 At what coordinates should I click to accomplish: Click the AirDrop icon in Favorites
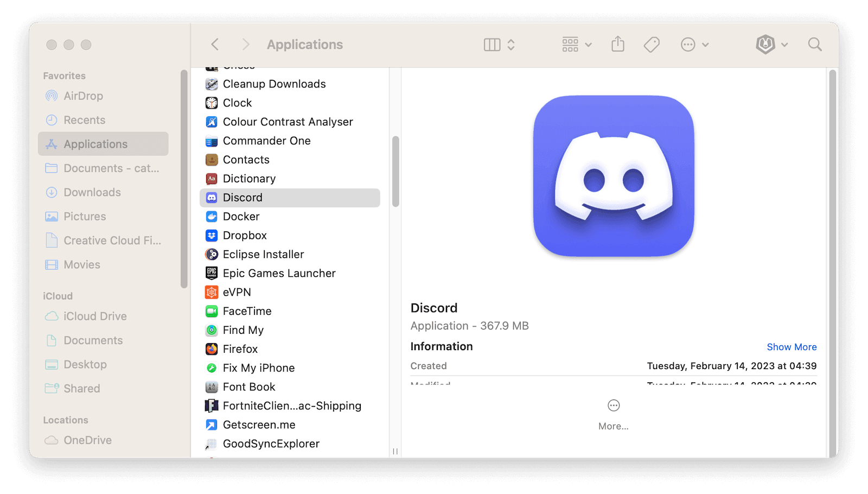pos(52,96)
